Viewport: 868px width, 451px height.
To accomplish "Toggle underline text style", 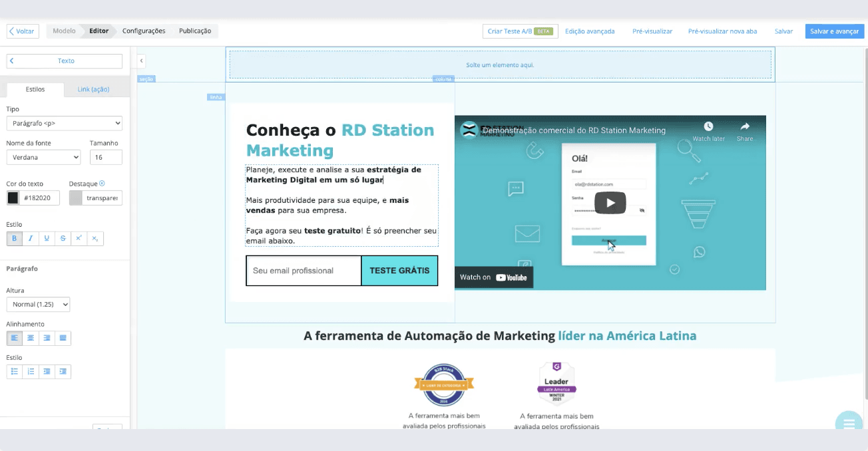I will pos(47,238).
